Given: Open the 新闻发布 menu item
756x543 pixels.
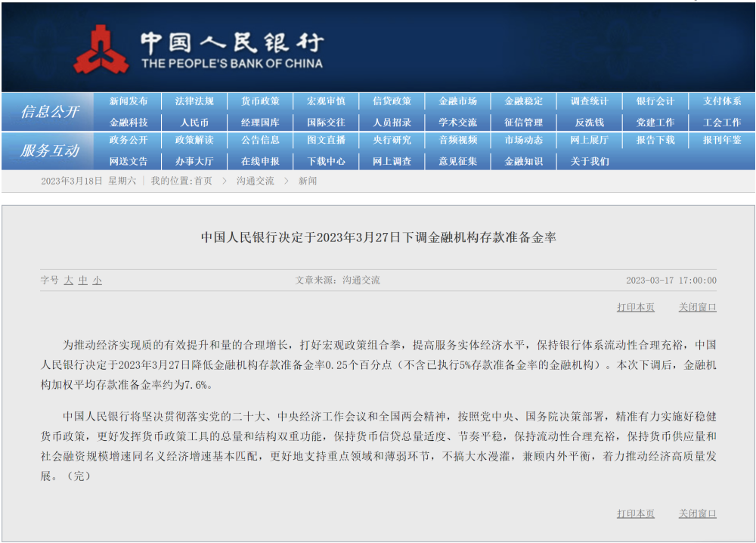Looking at the screenshot, I should pyautogui.click(x=129, y=101).
